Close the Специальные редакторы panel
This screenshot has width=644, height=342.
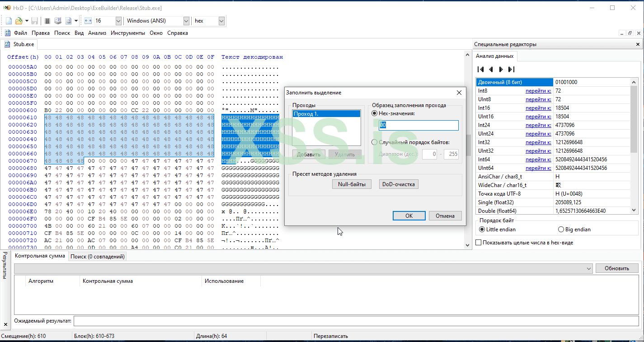coord(638,44)
